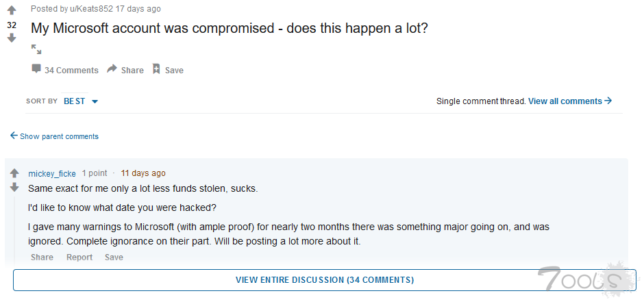644x302 pixels.
Task: Click the 11 days ago timestamp
Action: pyautogui.click(x=143, y=173)
